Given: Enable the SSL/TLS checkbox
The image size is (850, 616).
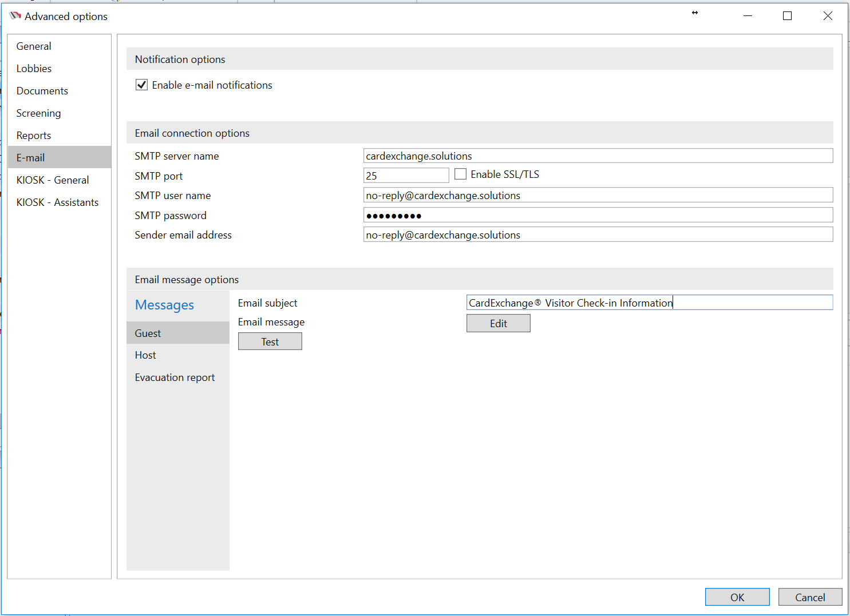Looking at the screenshot, I should [x=460, y=174].
